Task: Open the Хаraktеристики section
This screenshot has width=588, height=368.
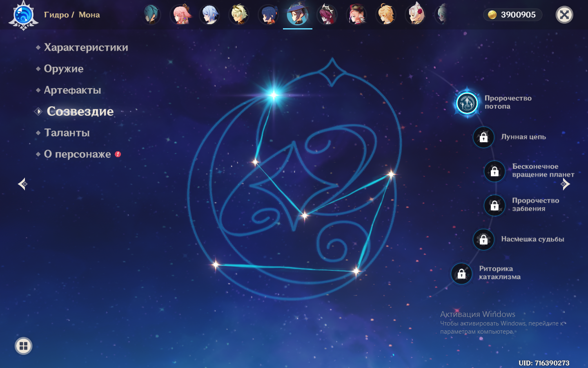Action: (x=86, y=47)
